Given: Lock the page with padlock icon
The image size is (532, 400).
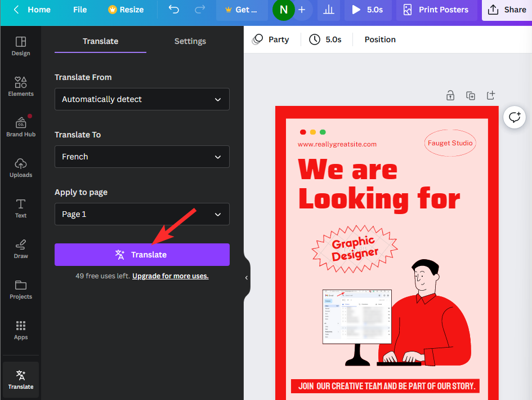Looking at the screenshot, I should tap(450, 95).
